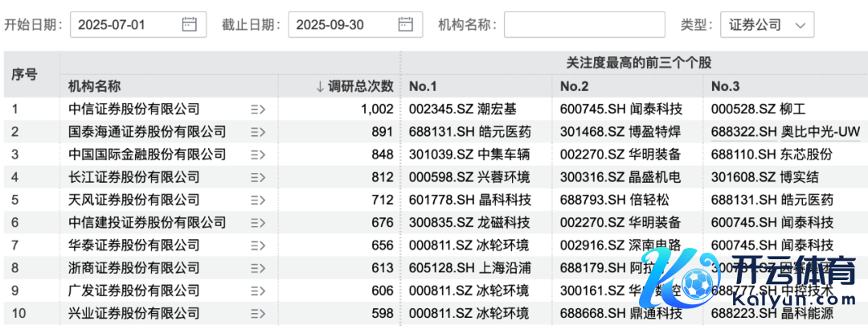Click the 机构名称 column header
Image resolution: width=868 pixels, height=326 pixels.
[95, 86]
